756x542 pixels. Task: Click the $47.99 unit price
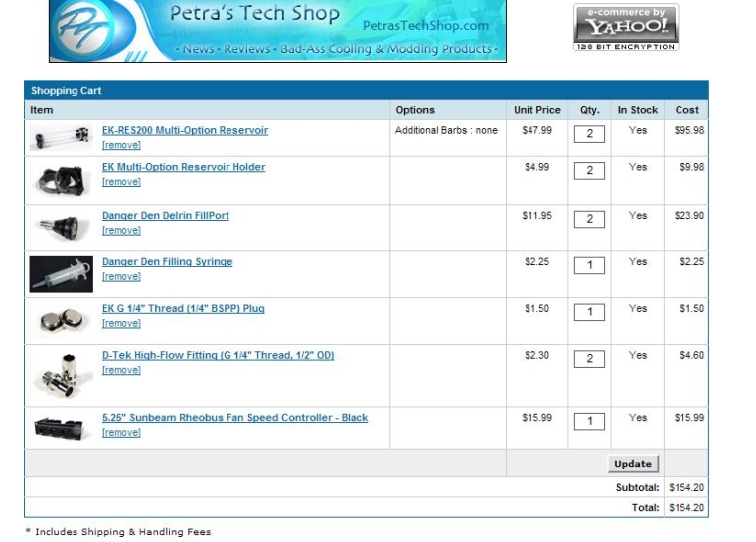coord(536,130)
